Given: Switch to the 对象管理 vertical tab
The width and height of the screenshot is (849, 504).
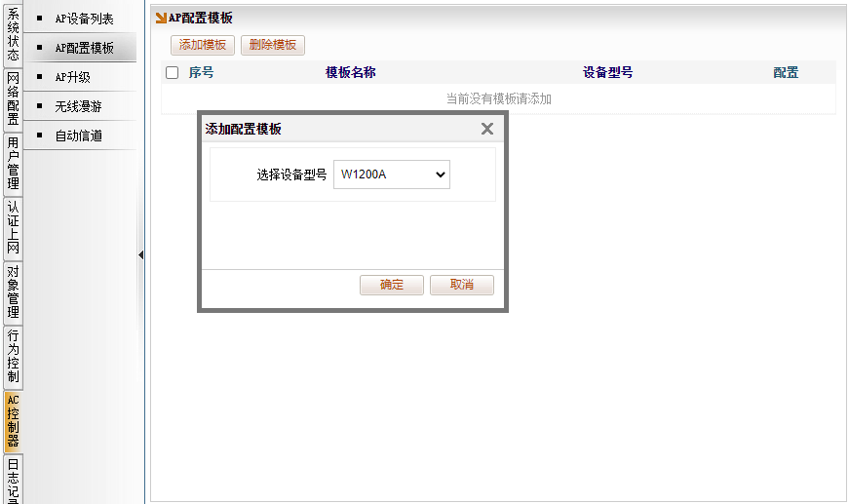Looking at the screenshot, I should (13, 291).
